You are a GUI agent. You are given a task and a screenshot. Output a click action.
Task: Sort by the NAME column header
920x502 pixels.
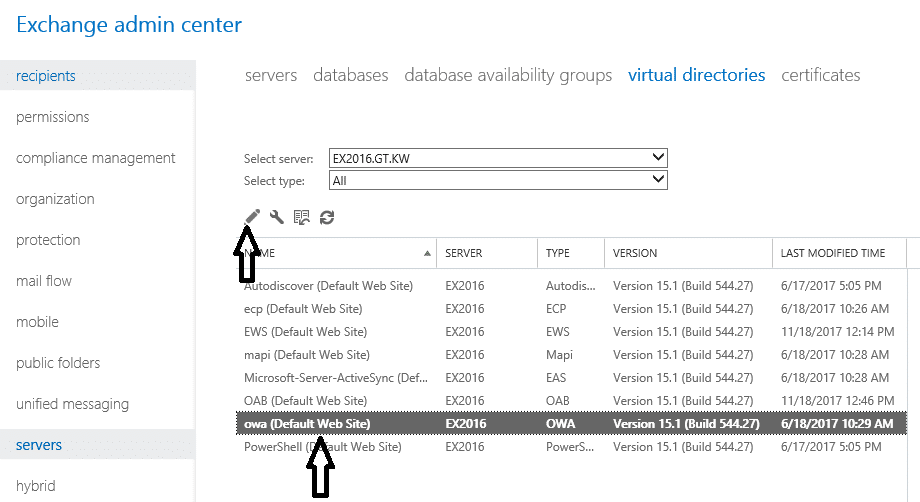[x=336, y=253]
